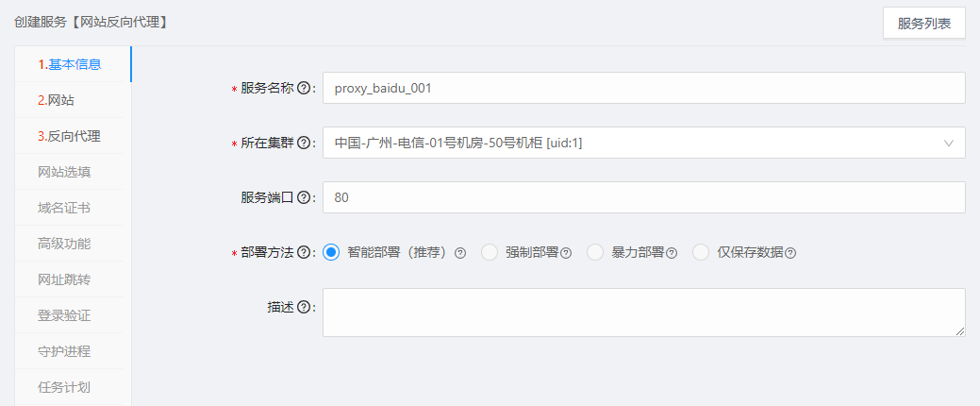Pick the 仅保存数据 radio button
980x406 pixels.
(701, 253)
